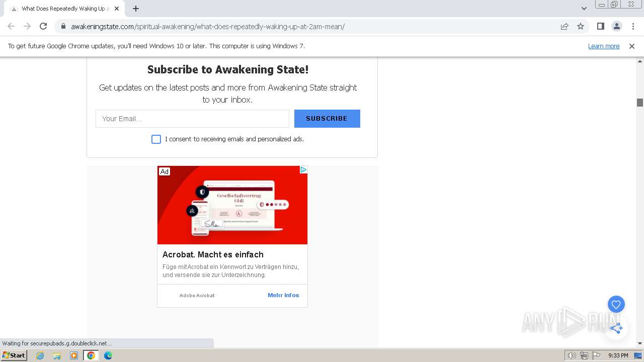The height and width of the screenshot is (362, 644).
Task: Close the 'What Does Repeatedly Waking Up' tab
Action: click(x=116, y=9)
